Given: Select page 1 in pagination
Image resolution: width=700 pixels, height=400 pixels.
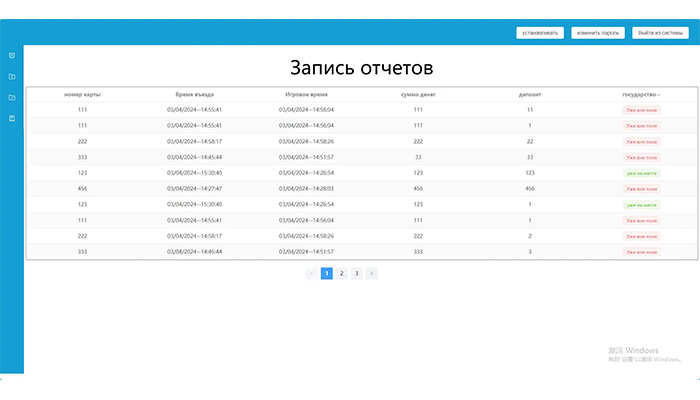Looking at the screenshot, I should tap(326, 273).
